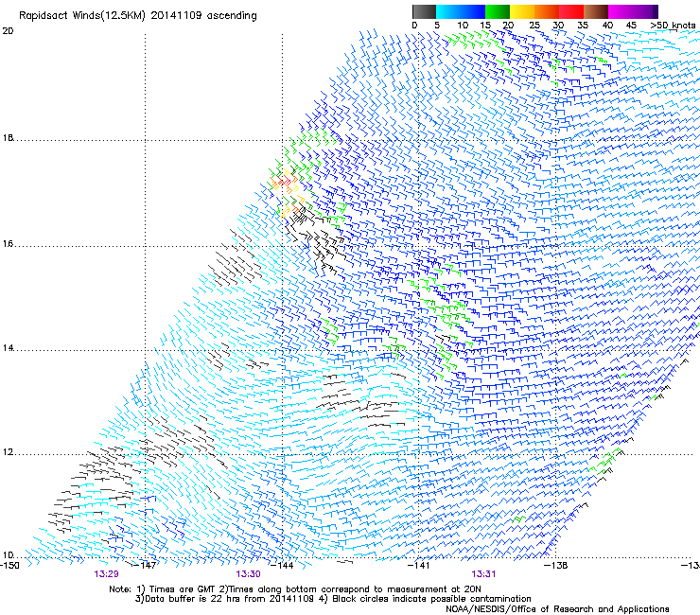Click the latitude label '14'
700x615 pixels.
coord(8,348)
